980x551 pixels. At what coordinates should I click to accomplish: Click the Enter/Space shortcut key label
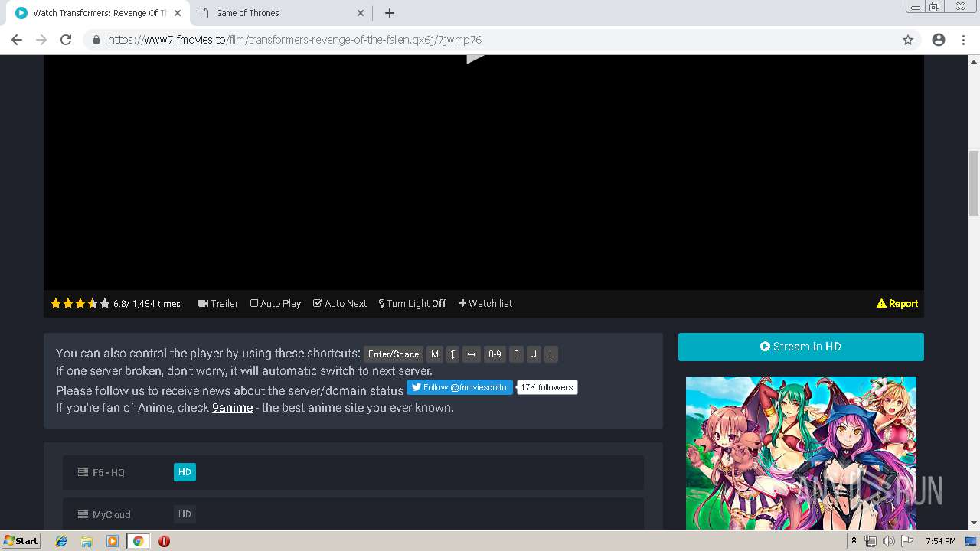(394, 354)
